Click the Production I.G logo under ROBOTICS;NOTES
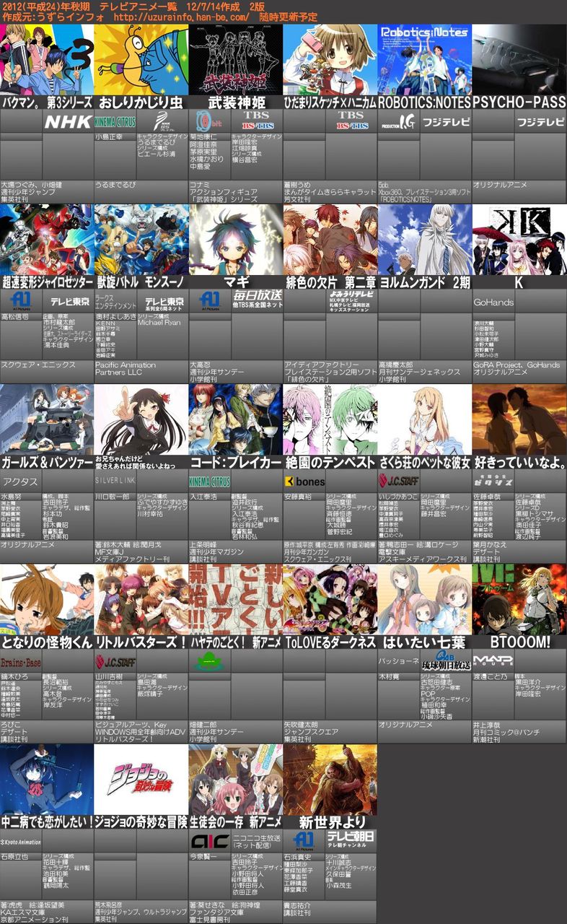This screenshot has width=567, height=924. point(397,121)
